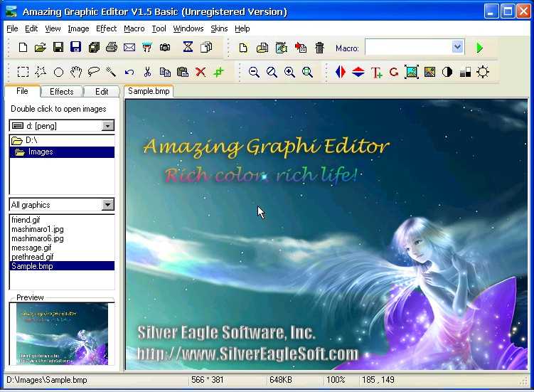This screenshot has width=534, height=392.
Task: Select friend.gif in file list
Action: (62, 220)
